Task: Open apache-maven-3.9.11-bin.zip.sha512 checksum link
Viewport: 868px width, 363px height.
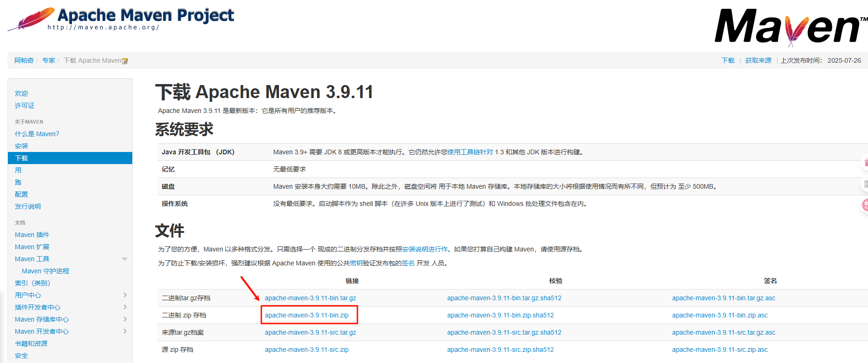Action: tap(500, 315)
